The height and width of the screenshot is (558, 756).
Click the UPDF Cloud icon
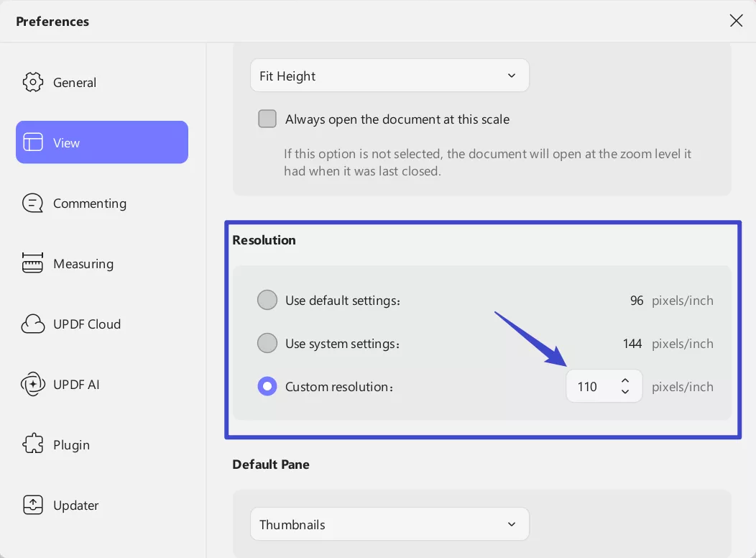(x=33, y=324)
